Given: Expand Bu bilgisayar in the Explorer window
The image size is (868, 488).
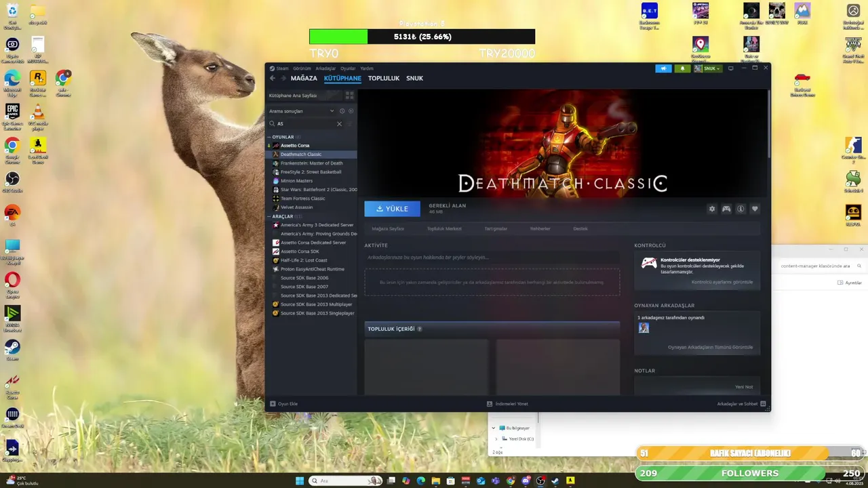Looking at the screenshot, I should click(493, 428).
